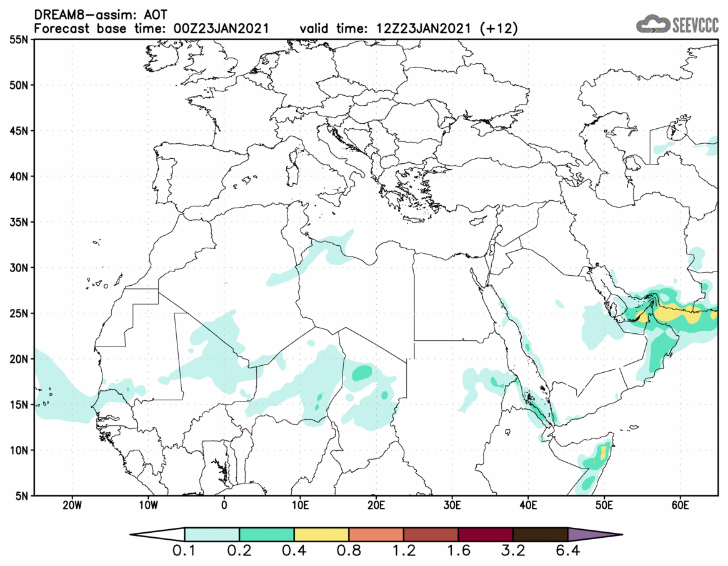Viewport: 728px width, 566px height.
Task: Click the '20W' longitude label
Action: [x=72, y=505]
